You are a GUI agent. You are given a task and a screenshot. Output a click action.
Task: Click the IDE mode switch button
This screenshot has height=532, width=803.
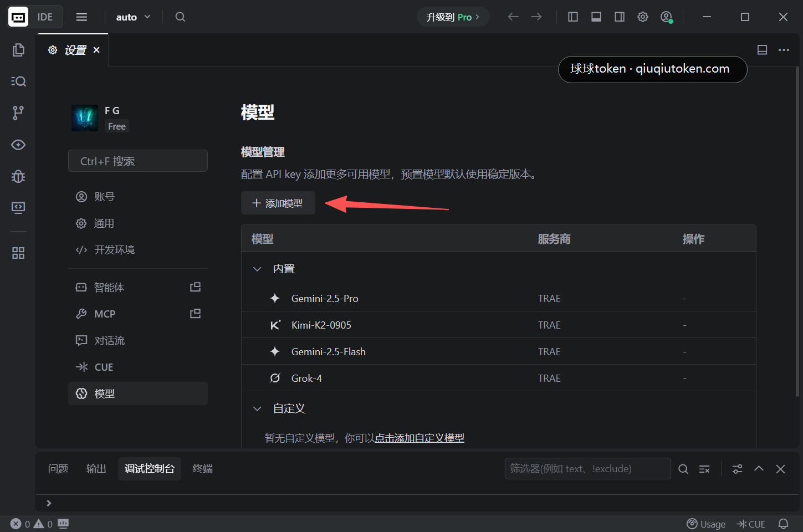[x=35, y=17]
